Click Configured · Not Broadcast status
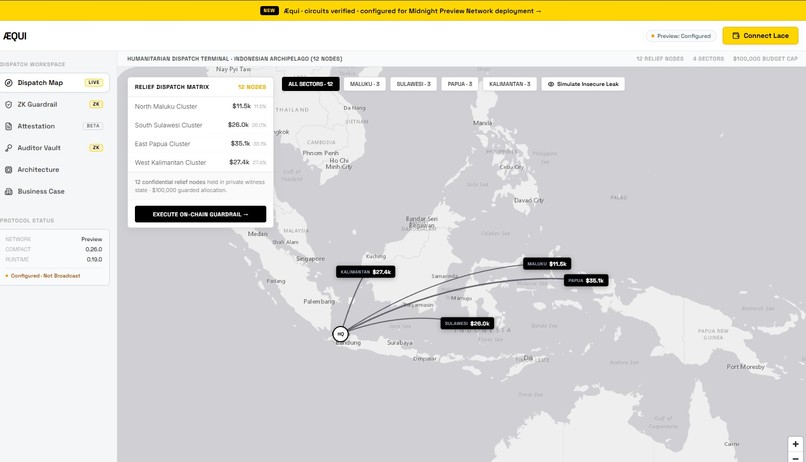Screen dimensions: 806x462 43,276
